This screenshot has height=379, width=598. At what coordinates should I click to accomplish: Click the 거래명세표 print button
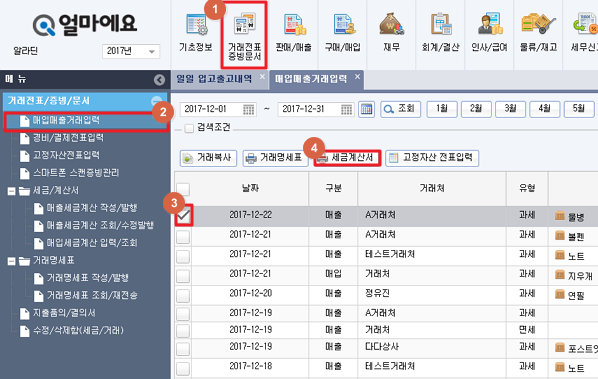[x=275, y=158]
